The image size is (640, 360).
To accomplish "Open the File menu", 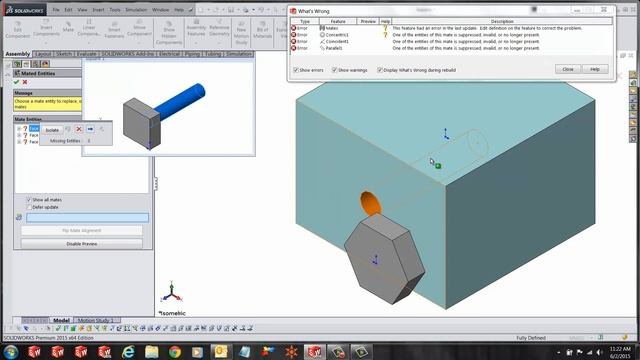I will 56,9.
